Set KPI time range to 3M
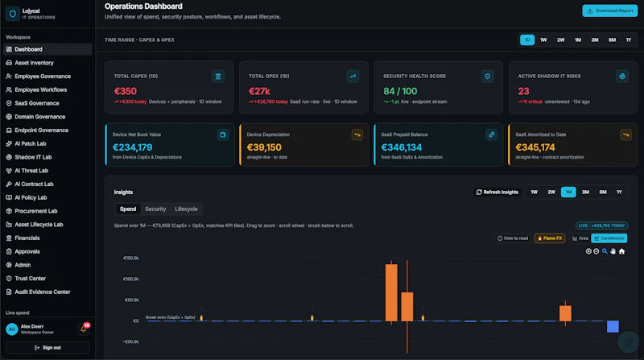The height and width of the screenshot is (360, 644). pyautogui.click(x=595, y=39)
